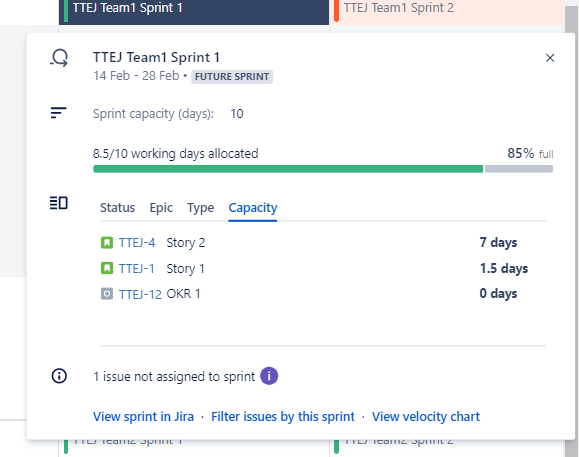Click the purple info badge icon
The width and height of the screenshot is (579, 457).
tap(269, 376)
